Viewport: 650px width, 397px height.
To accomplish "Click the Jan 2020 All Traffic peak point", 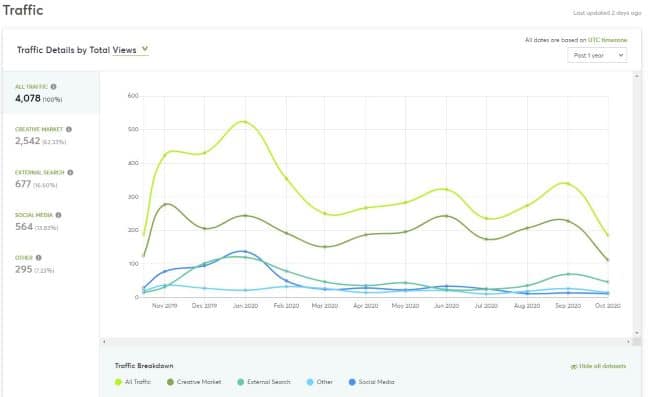I will tap(245, 122).
